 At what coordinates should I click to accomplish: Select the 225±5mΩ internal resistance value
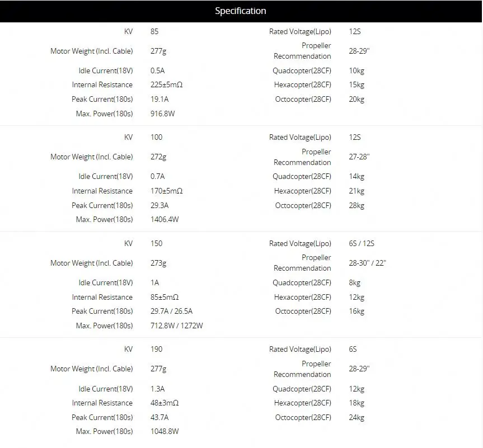pyautogui.click(x=167, y=85)
